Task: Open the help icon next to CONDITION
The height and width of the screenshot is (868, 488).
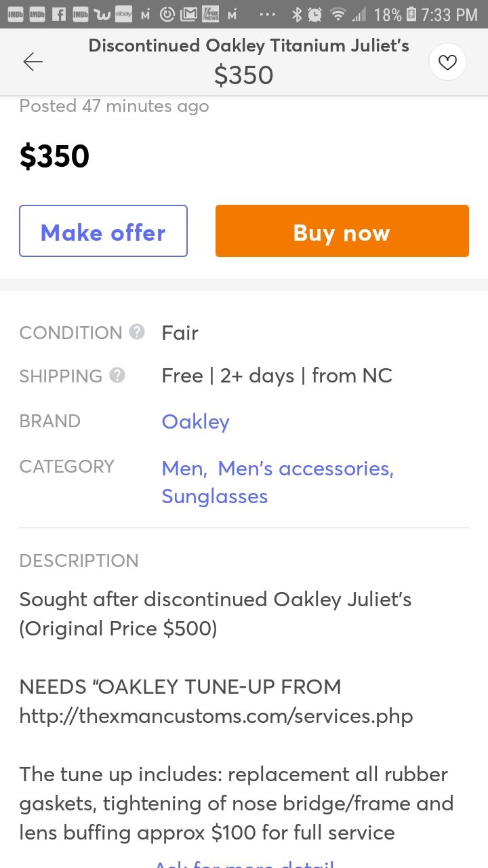Action: 137,332
